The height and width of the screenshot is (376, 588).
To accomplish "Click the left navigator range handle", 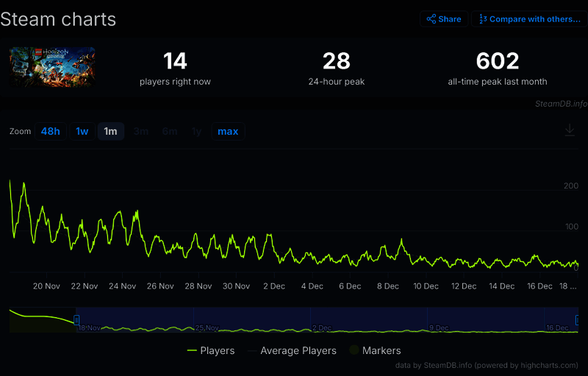I will tap(76, 320).
